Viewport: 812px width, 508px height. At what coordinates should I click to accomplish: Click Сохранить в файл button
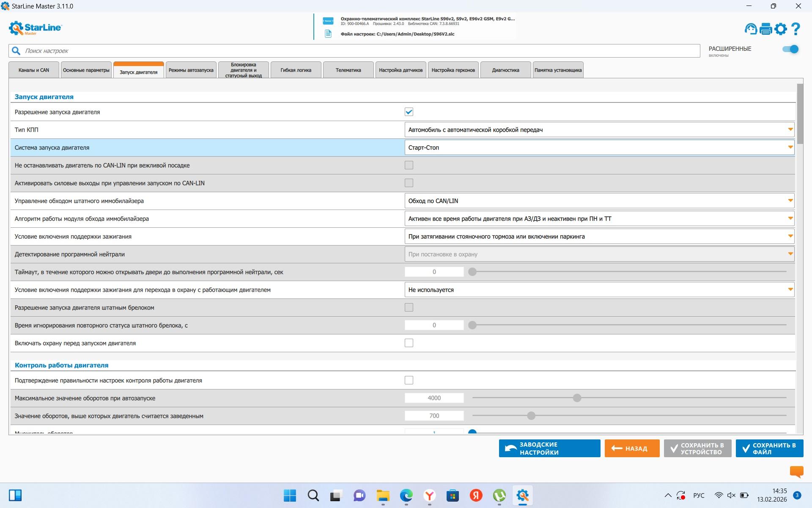(769, 448)
